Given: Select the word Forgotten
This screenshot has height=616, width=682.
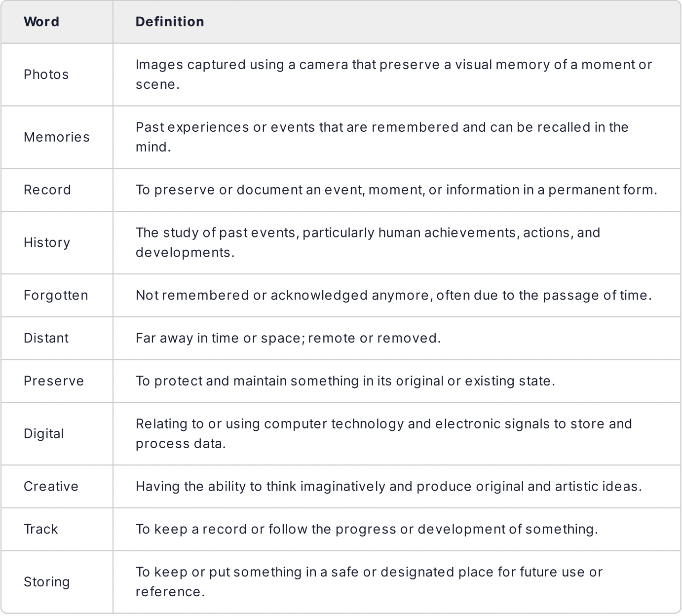Looking at the screenshot, I should 56,296.
